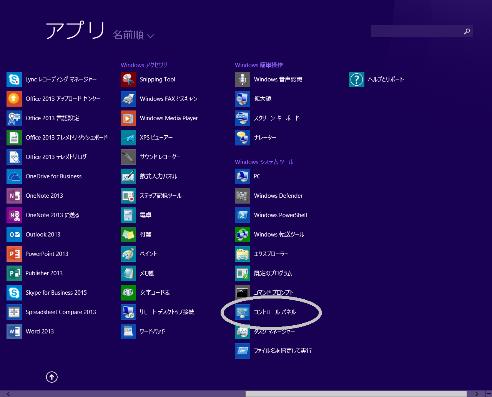Launch リモート デスクトップ接続
492x397 pixels.
point(158,312)
